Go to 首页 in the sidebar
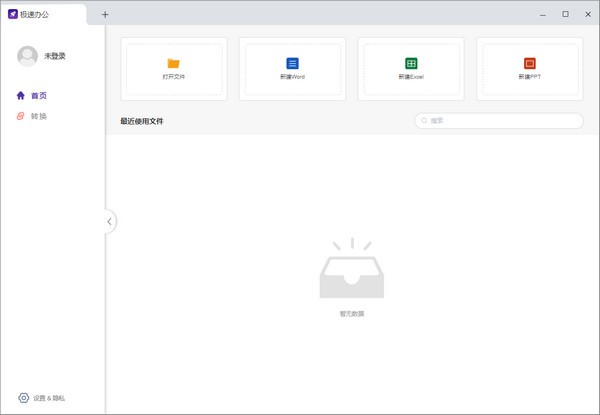 tap(38, 96)
